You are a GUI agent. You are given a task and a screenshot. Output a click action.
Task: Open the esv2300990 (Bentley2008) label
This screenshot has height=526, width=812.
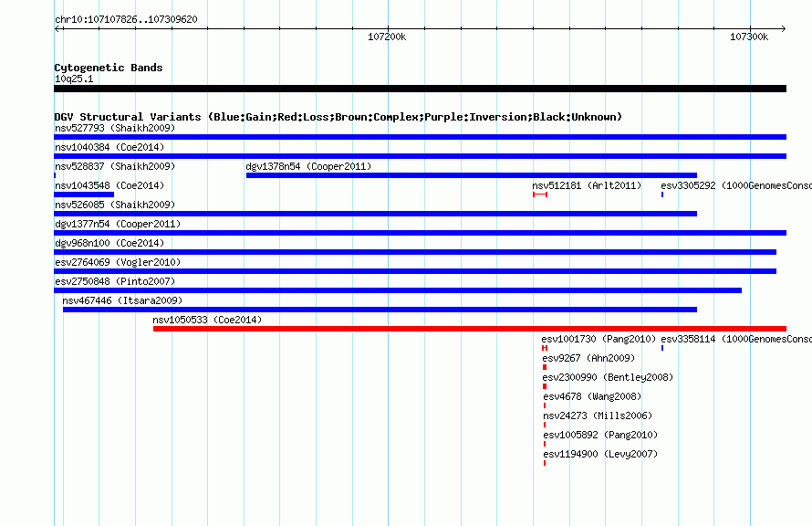(x=608, y=377)
